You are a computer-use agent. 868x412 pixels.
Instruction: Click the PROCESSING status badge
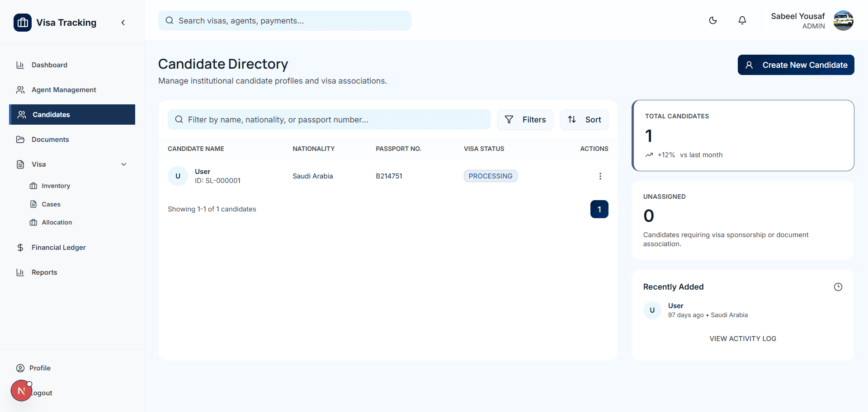(491, 176)
